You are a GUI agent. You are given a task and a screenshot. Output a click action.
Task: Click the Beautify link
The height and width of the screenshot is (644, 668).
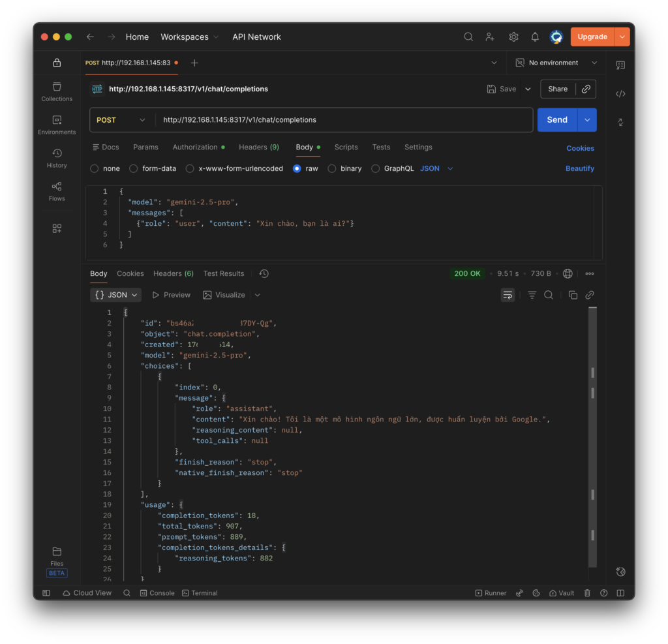(579, 168)
